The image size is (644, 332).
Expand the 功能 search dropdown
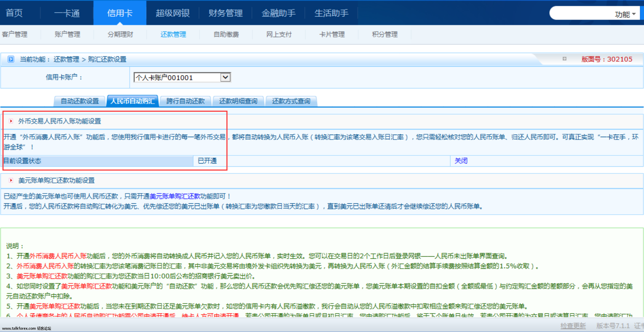pyautogui.click(x=625, y=14)
